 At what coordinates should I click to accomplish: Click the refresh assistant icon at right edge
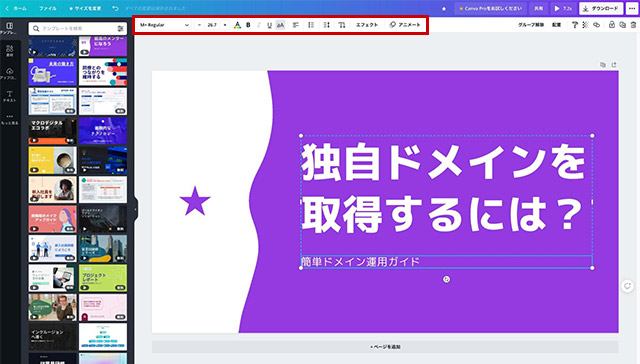[627, 286]
